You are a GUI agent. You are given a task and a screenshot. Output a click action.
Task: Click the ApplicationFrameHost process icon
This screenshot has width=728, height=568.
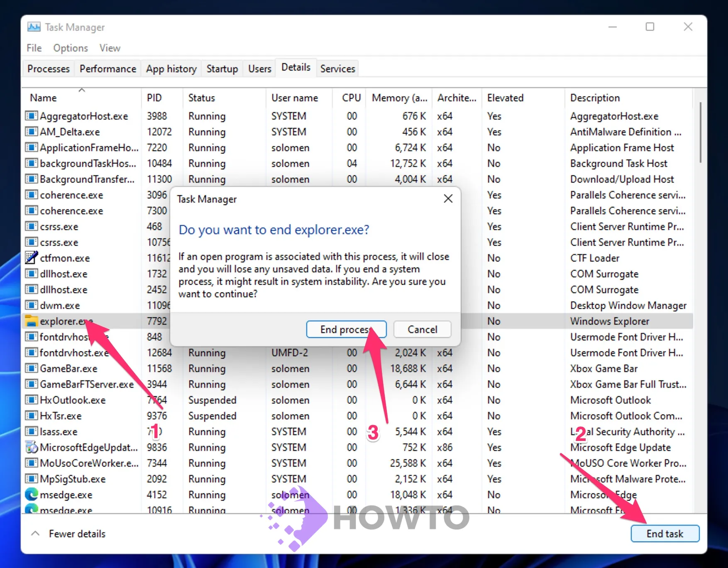(x=32, y=147)
